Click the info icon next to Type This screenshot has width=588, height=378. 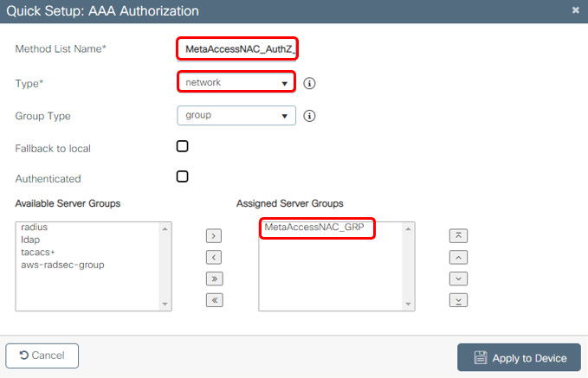click(x=309, y=83)
